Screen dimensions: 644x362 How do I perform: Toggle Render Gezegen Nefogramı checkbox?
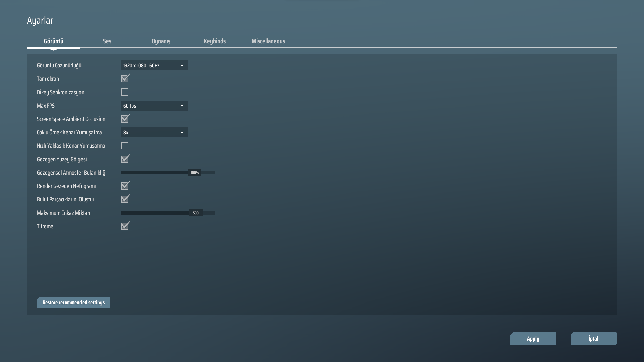125,186
